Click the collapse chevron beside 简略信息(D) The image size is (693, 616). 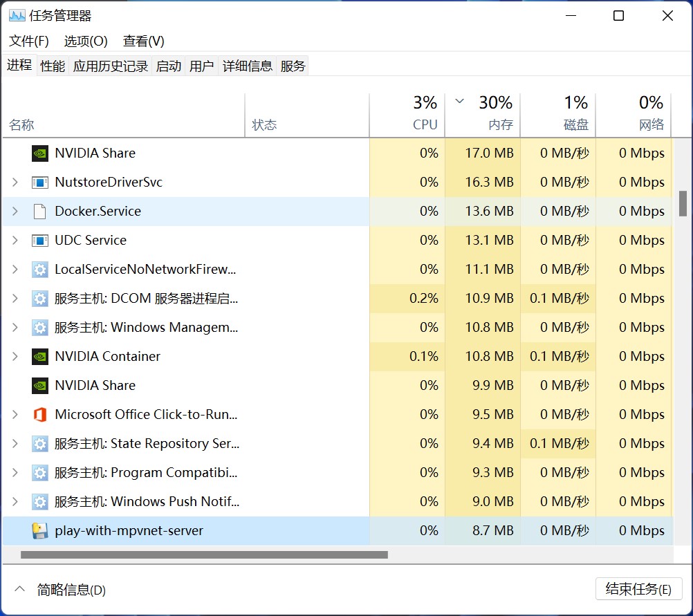(19, 589)
